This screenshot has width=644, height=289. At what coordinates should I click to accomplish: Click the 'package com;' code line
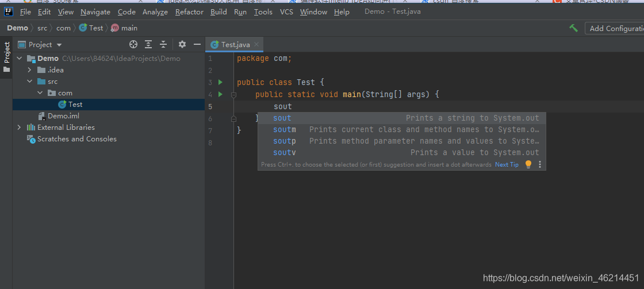click(264, 58)
